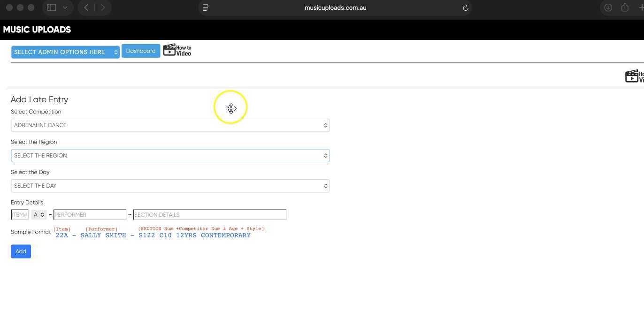Screen dimensions: 644x334
Task: Expand the sidebar chevron menu arrow
Action: 65,8
